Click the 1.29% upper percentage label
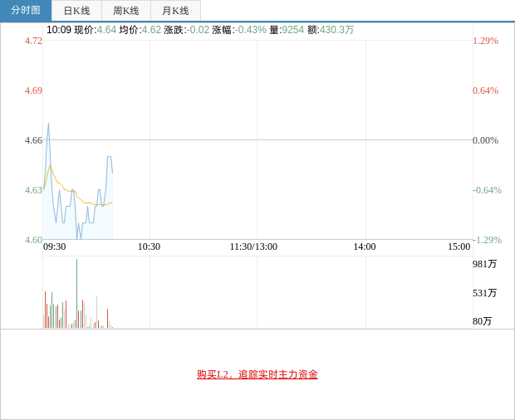The width and height of the screenshot is (515, 420). [486, 41]
